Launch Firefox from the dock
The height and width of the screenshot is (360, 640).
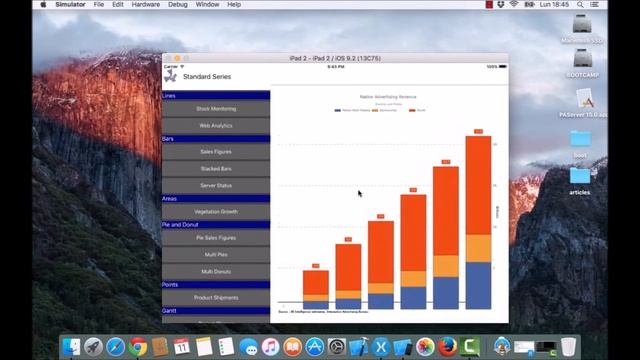447,347
